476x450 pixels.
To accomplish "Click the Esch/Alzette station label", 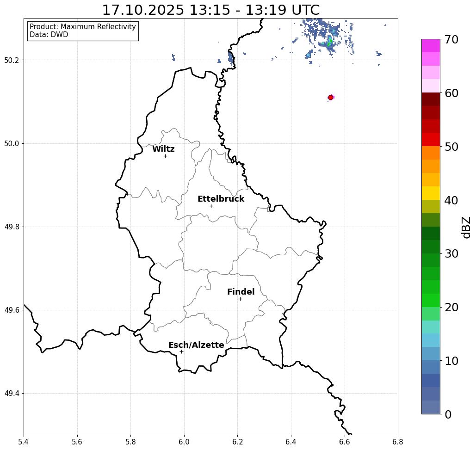I will click(196, 345).
